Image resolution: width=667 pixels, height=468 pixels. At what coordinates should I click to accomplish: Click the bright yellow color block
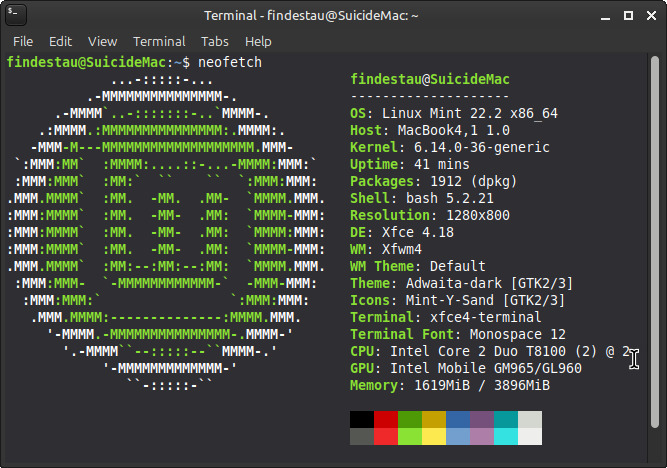click(434, 436)
